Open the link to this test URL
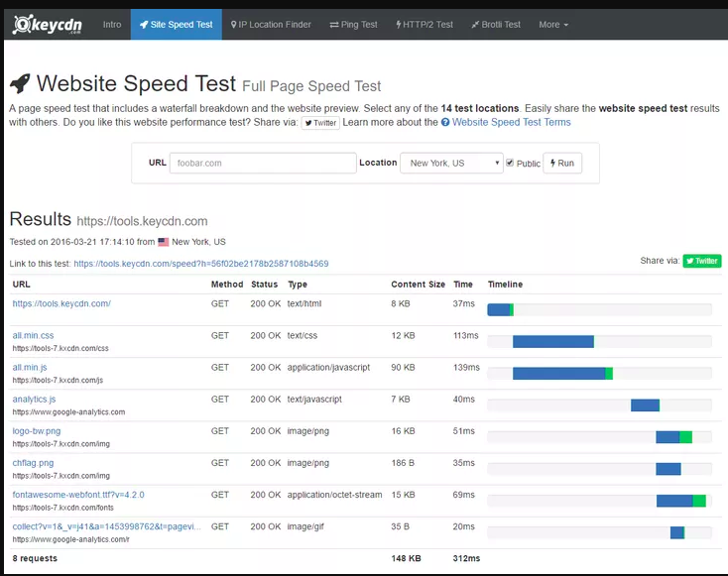Viewport: 728px width, 576px height. (201, 264)
